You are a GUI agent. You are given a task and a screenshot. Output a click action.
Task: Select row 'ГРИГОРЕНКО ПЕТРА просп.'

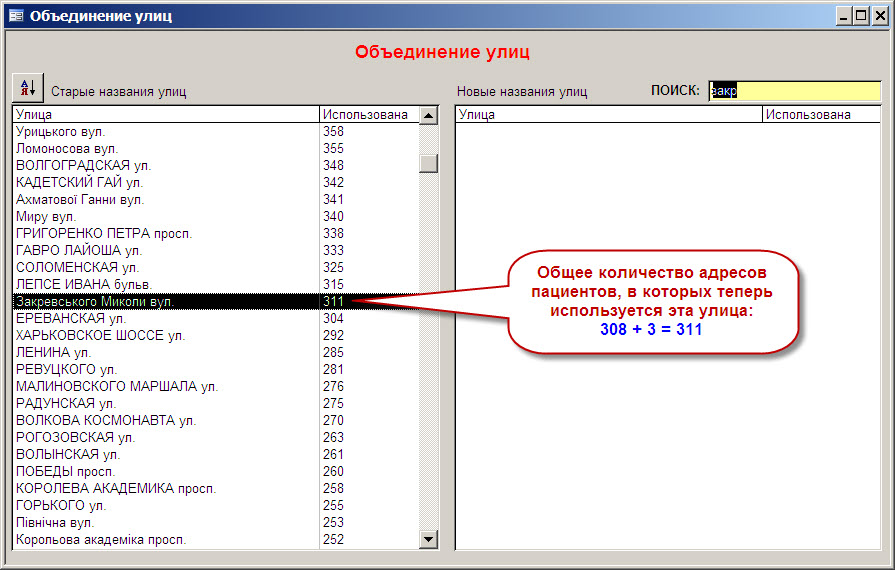tap(216, 233)
